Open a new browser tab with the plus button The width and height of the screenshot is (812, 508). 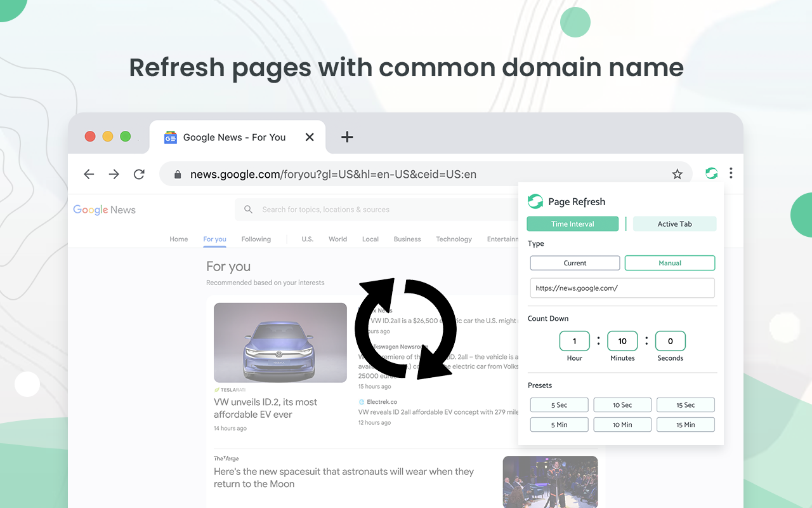point(346,137)
